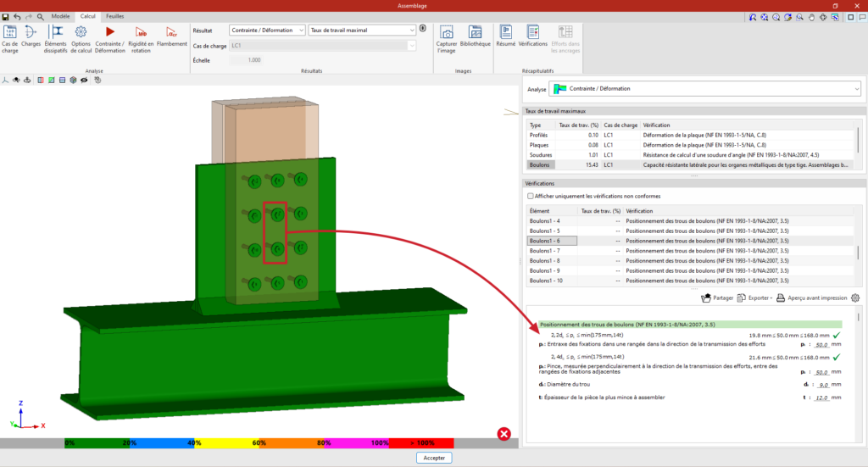Expand the Analyse dropdown in right panel
Image resolution: width=868 pixels, height=467 pixels.
(704, 88)
